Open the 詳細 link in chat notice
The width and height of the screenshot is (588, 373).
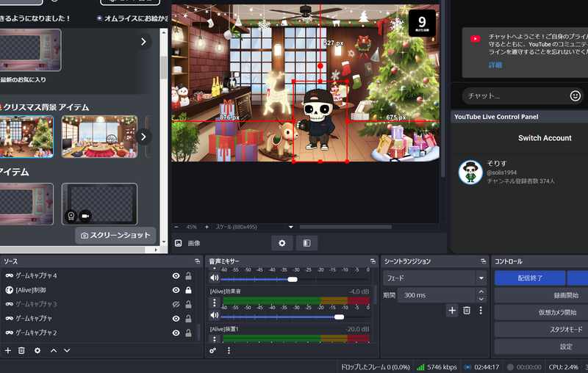(x=495, y=65)
